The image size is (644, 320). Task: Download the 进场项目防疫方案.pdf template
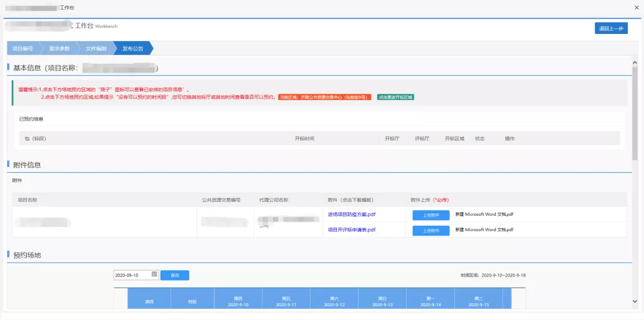click(x=351, y=215)
